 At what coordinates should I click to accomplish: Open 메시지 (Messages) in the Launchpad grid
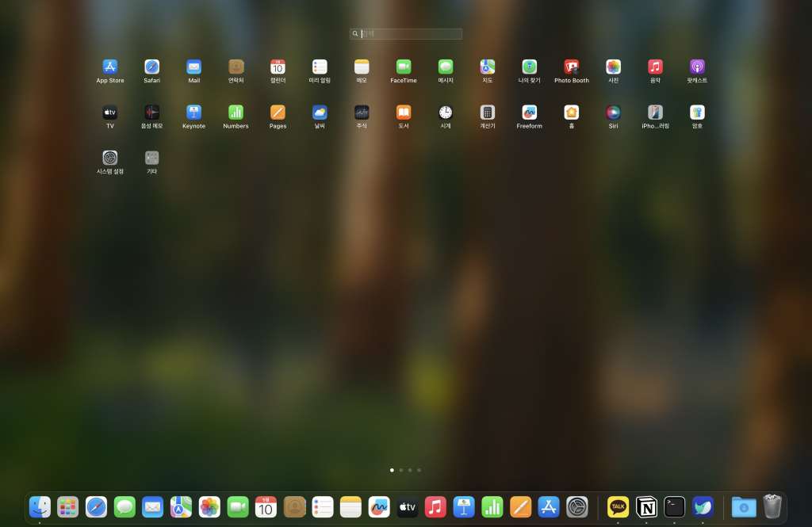pos(446,67)
